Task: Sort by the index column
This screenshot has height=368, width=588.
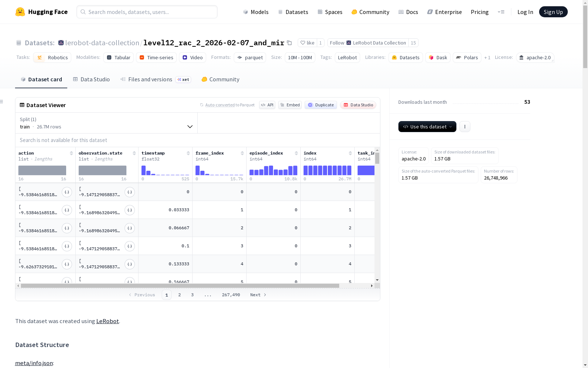Action: tap(350, 153)
